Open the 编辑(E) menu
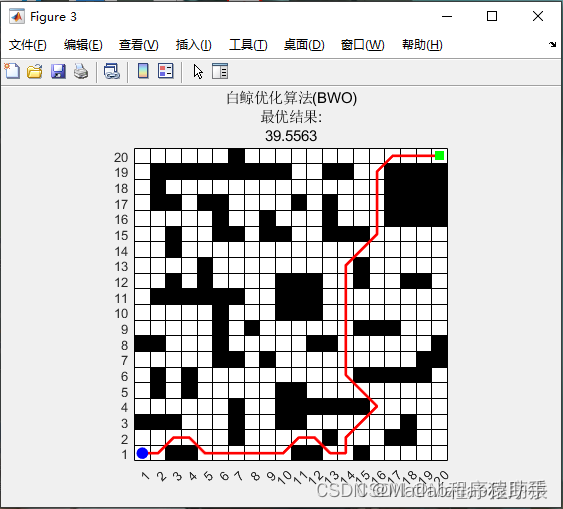Screen dimensions: 563x509 tap(83, 45)
